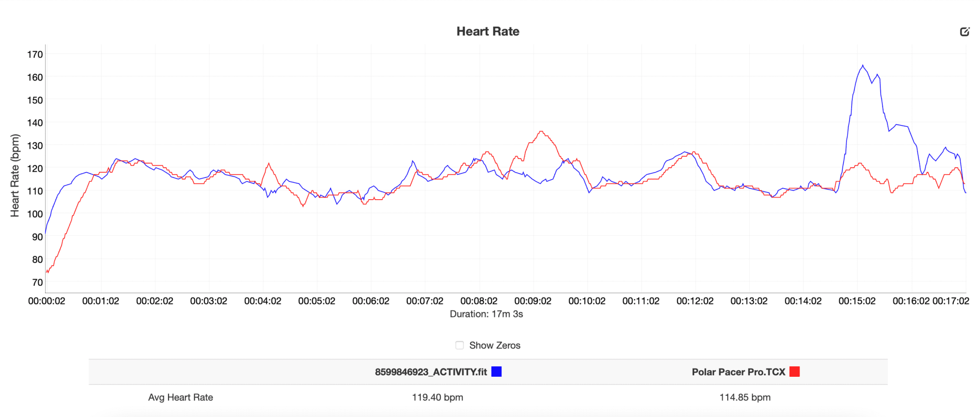Click the 140 heart rate axis tick
Screen dimensions: 980x417
tap(35, 123)
